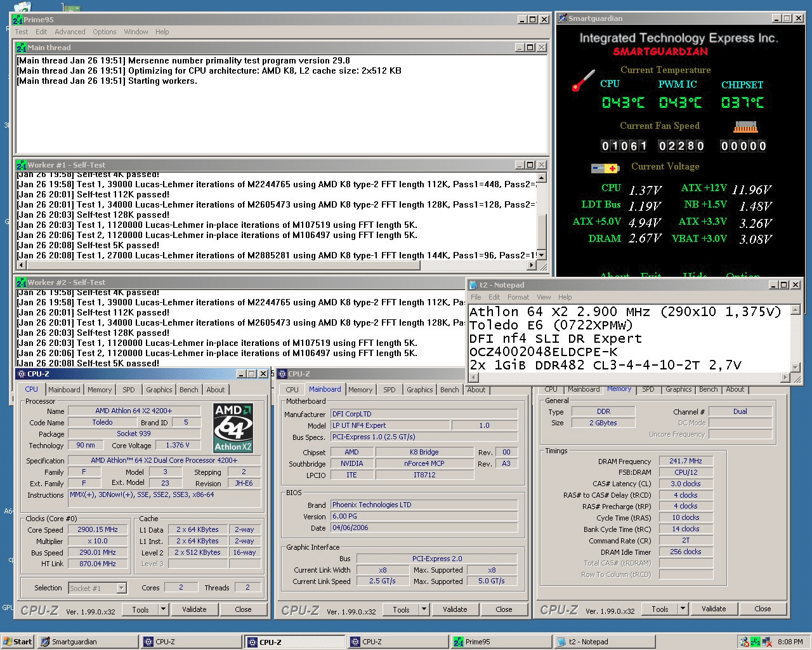Click the Core Speed value 2900.15 MHz
Image resolution: width=812 pixels, height=650 pixels.
coord(98,529)
